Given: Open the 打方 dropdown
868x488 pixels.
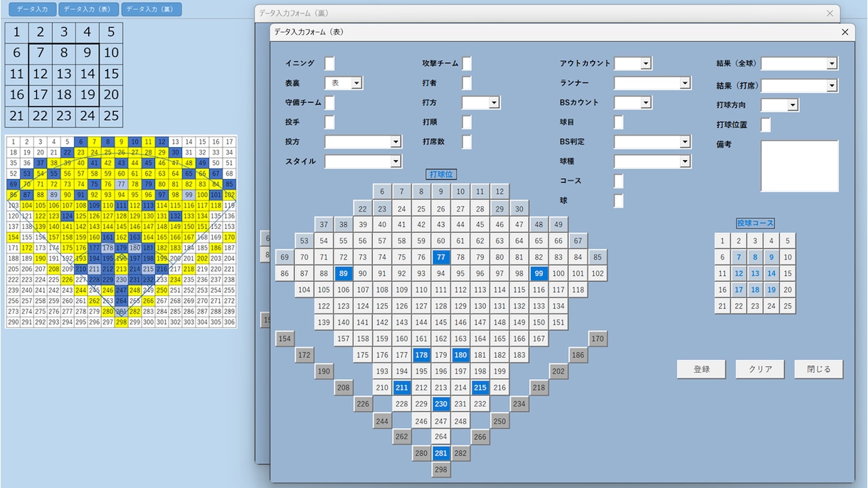Looking at the screenshot, I should point(494,103).
